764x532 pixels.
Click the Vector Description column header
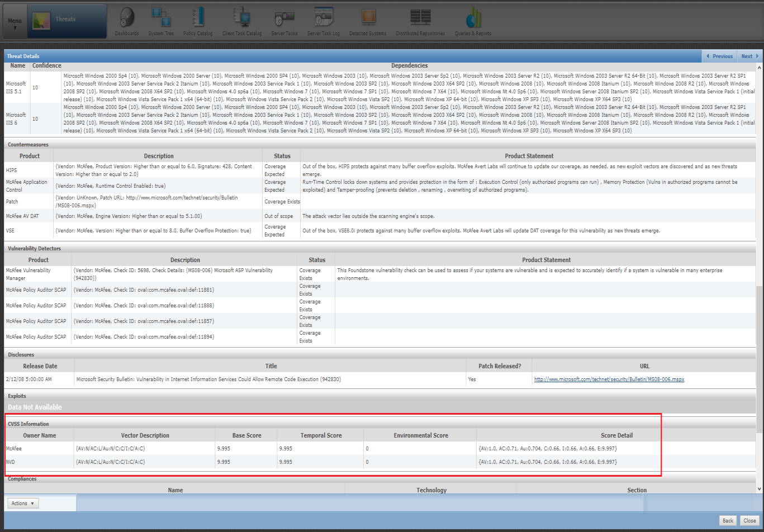145,435
